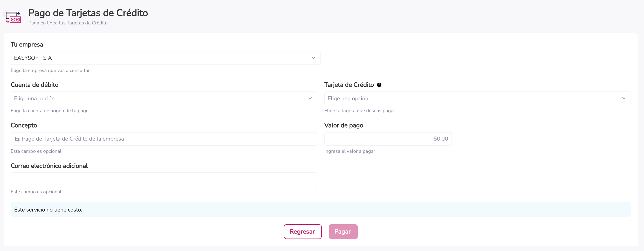
Task: Open the Tarjeta de Crédito selection dropdown
Action: [x=477, y=98]
